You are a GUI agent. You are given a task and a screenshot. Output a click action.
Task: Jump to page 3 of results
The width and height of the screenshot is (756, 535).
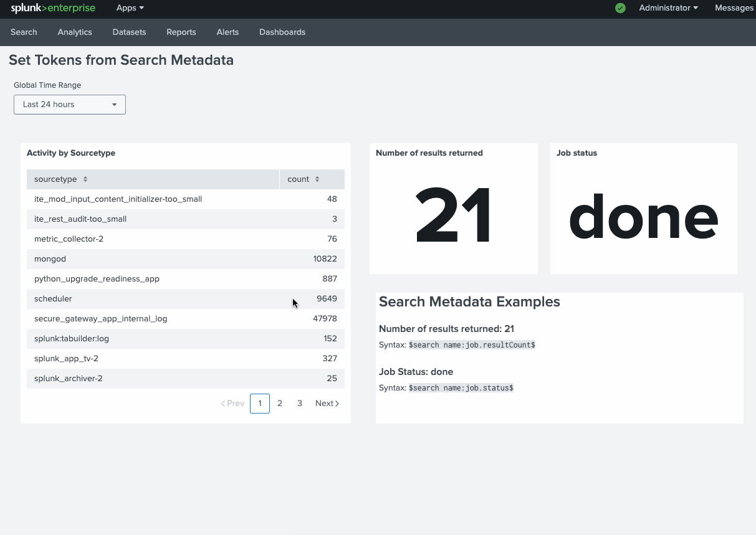300,404
